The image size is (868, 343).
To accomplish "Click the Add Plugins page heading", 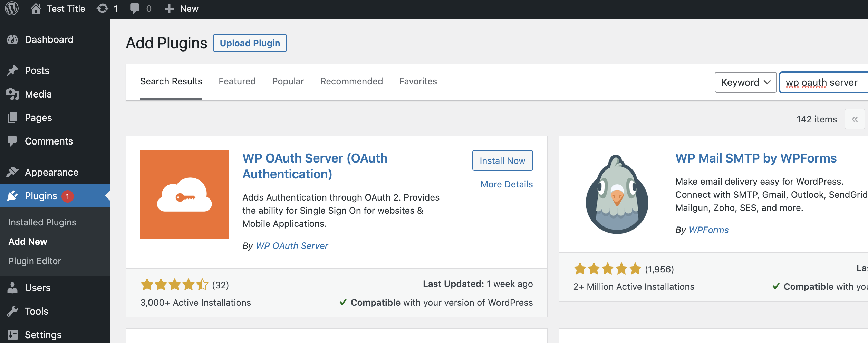I will (166, 43).
